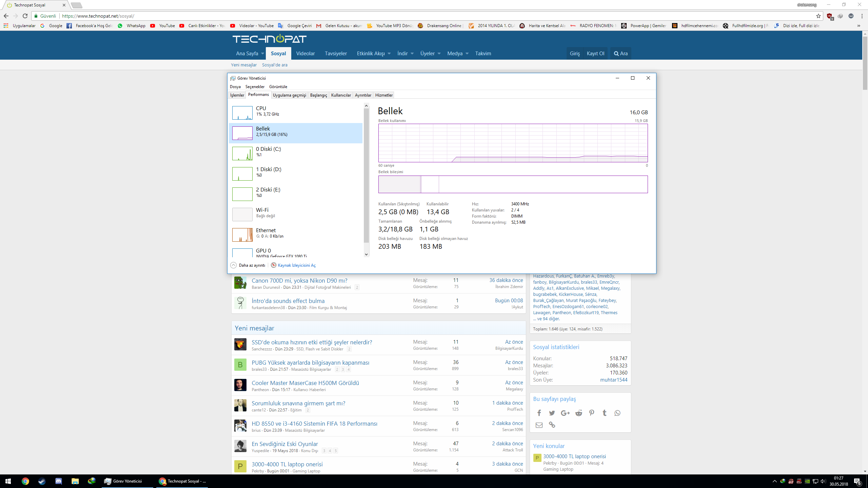868x488 pixels.
Task: Share page on Pinterest icon
Action: click(x=591, y=413)
